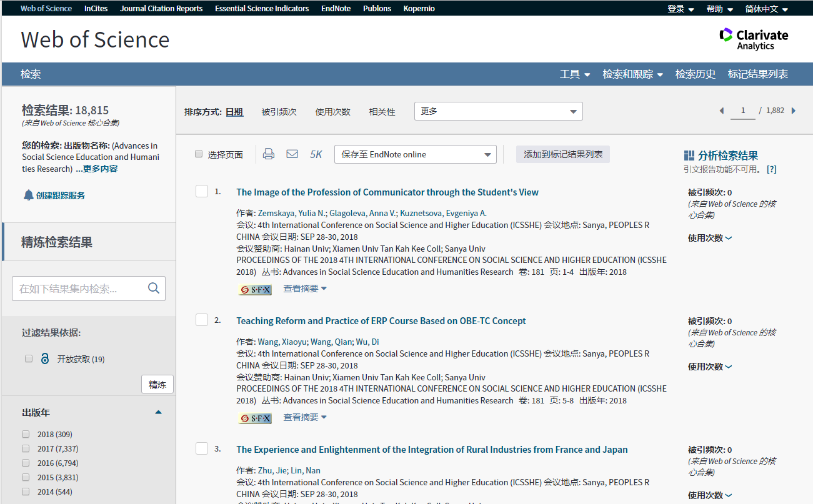This screenshot has height=504, width=813.
Task: Open the 帮助 help dropdown
Action: click(x=719, y=9)
